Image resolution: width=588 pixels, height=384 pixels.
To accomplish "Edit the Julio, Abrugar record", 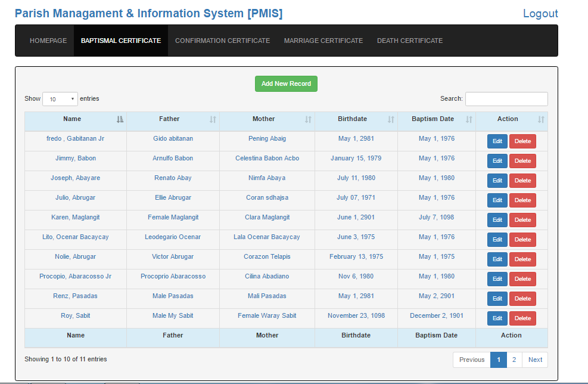I will [x=497, y=200].
